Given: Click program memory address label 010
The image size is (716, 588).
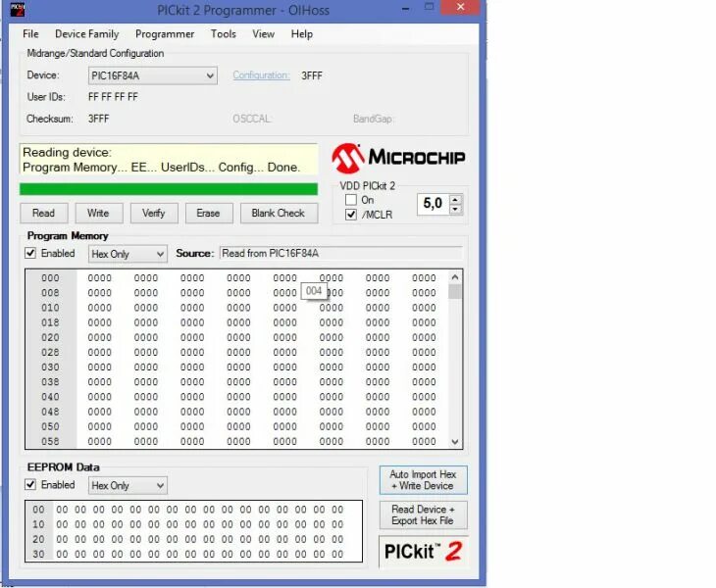Looking at the screenshot, I should coord(50,308).
